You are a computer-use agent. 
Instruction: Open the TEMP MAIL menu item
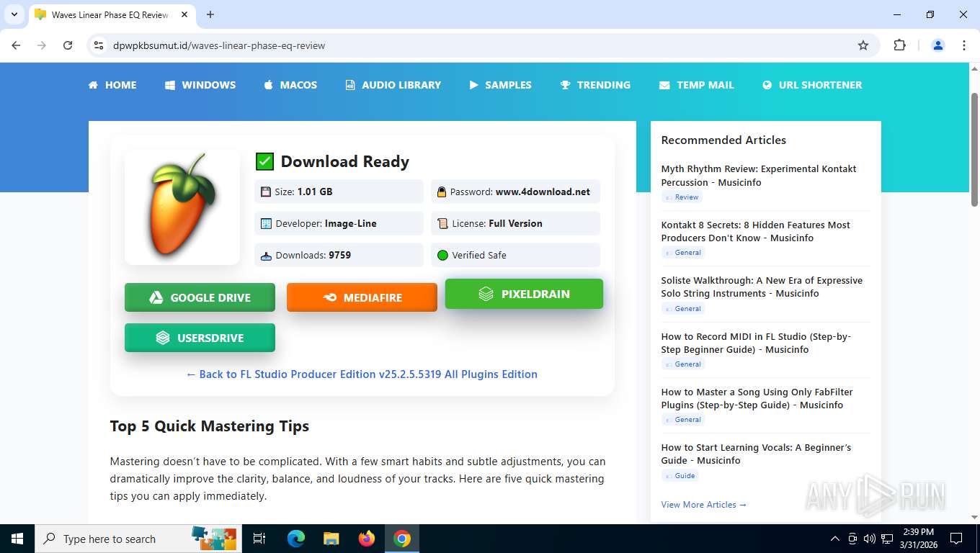pos(696,85)
